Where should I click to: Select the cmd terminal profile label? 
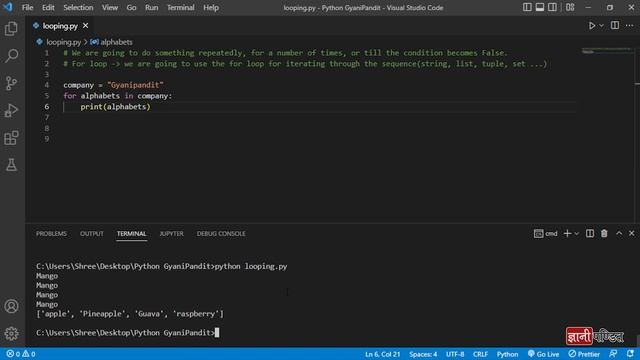[545, 233]
